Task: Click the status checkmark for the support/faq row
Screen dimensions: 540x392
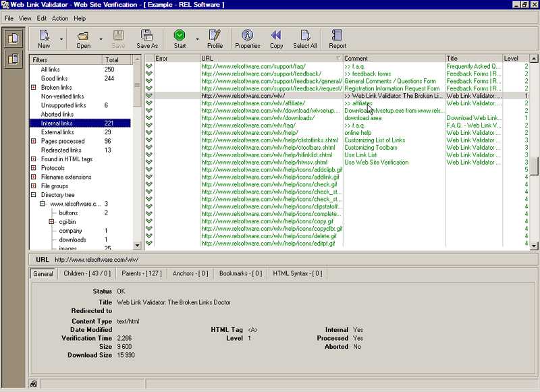Action: tap(149, 66)
